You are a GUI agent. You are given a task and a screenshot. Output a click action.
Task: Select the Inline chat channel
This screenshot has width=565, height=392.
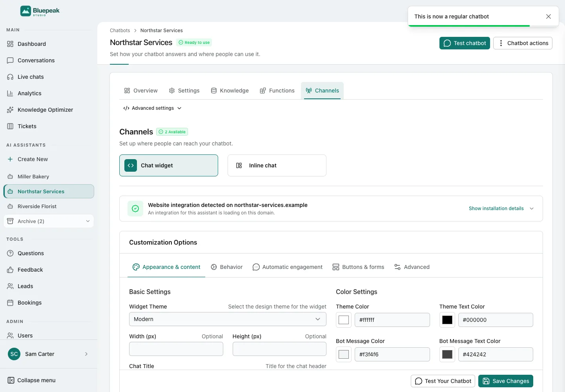pyautogui.click(x=277, y=165)
